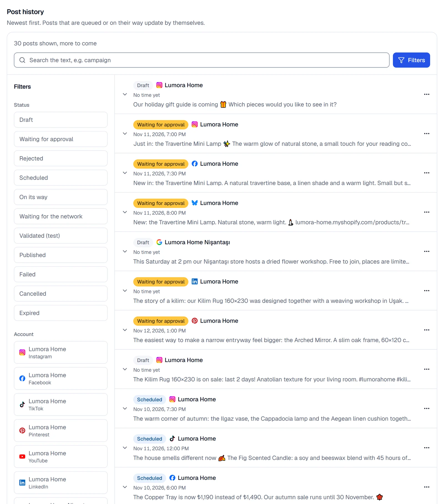Viewport: 444px width, 504px height.
Task: Open more options for Kilim Rug sale draft
Action: point(427,369)
